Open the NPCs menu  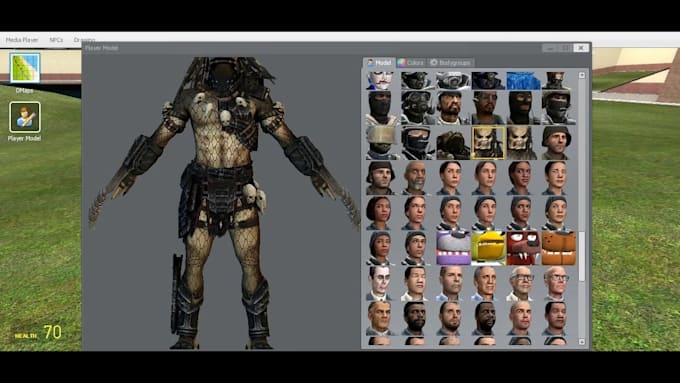click(x=56, y=40)
